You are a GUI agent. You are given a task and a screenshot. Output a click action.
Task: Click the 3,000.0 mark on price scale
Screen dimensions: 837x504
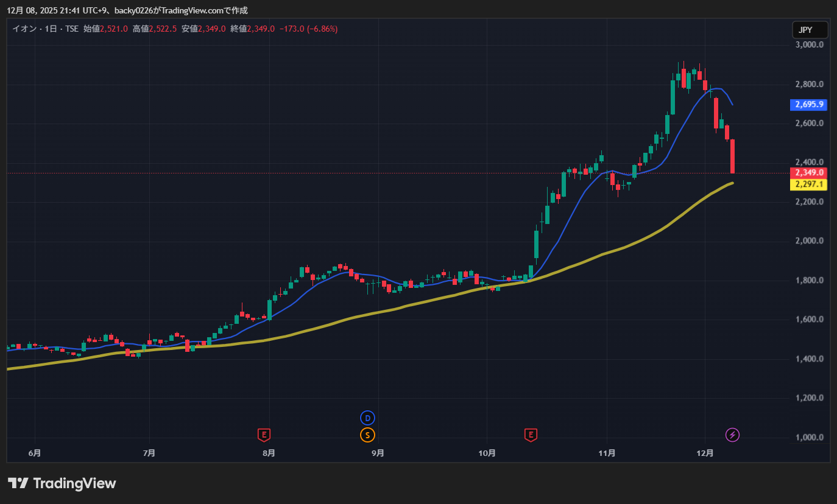point(810,45)
